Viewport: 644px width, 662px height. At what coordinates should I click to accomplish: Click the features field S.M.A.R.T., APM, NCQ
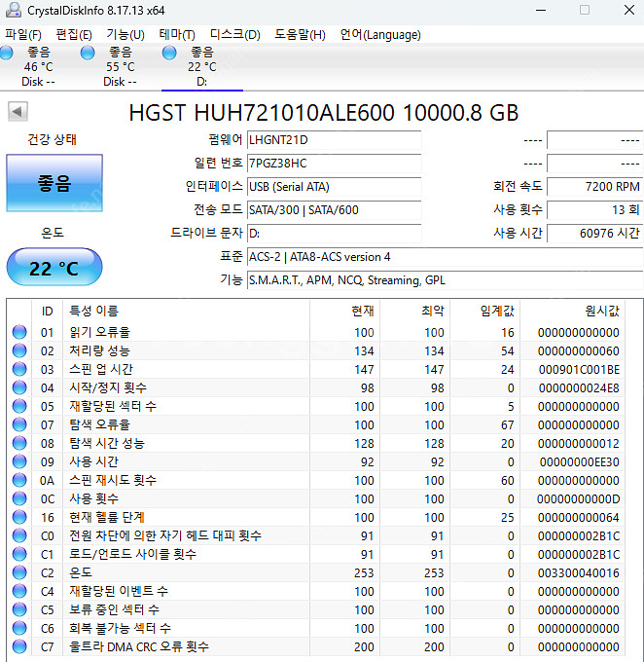(446, 280)
